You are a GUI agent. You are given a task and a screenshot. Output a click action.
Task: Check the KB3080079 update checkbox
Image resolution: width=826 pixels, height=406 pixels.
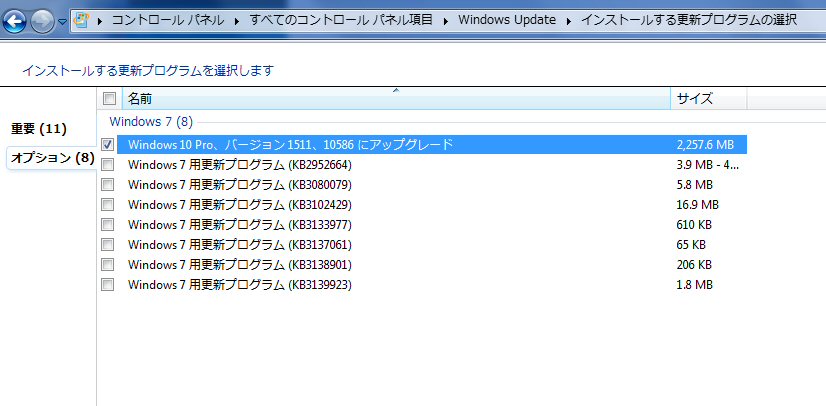coord(107,185)
